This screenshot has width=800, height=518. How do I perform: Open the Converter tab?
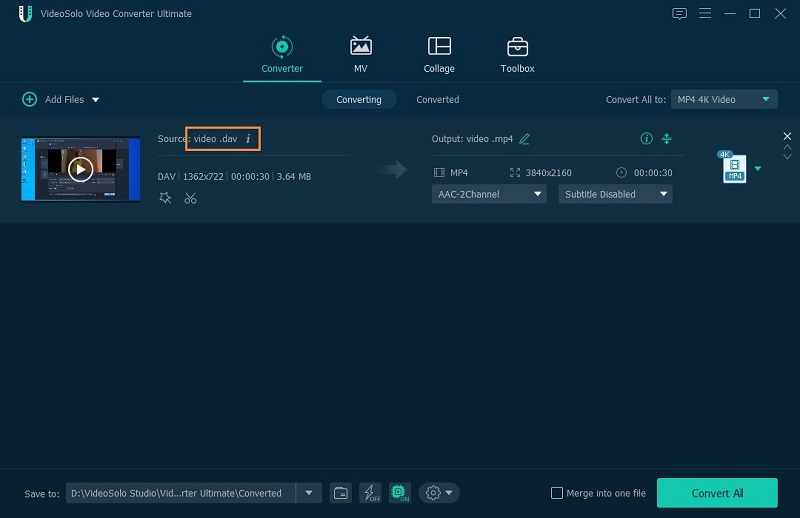click(x=282, y=54)
